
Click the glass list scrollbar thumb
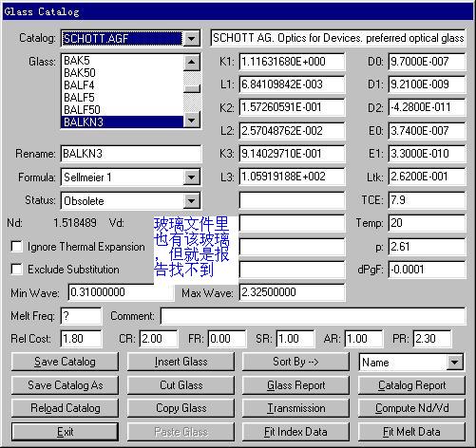[x=192, y=88]
